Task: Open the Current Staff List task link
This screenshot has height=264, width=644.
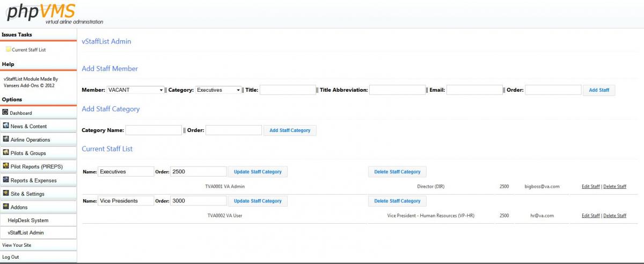Action: [x=29, y=50]
